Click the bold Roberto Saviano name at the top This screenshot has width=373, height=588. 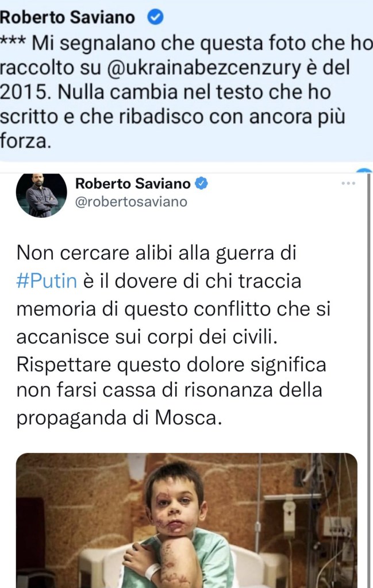67,17
